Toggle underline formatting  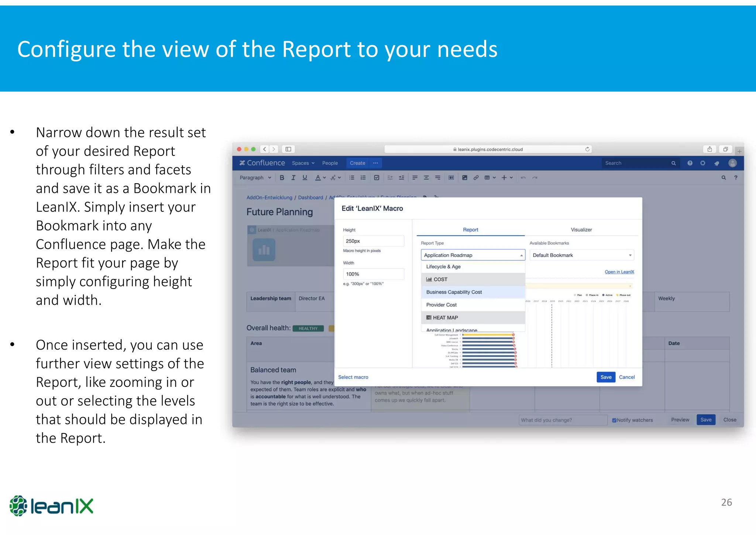coord(305,178)
